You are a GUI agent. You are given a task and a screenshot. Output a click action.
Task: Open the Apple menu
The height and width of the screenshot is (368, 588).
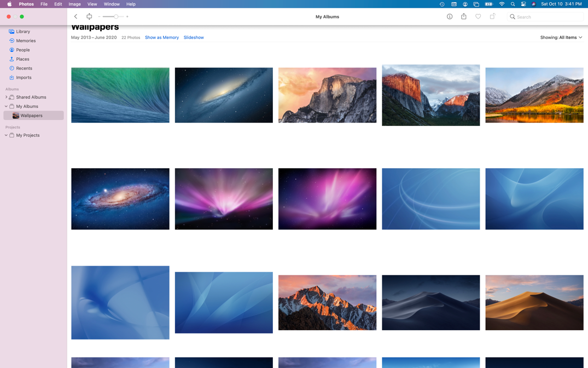9,4
